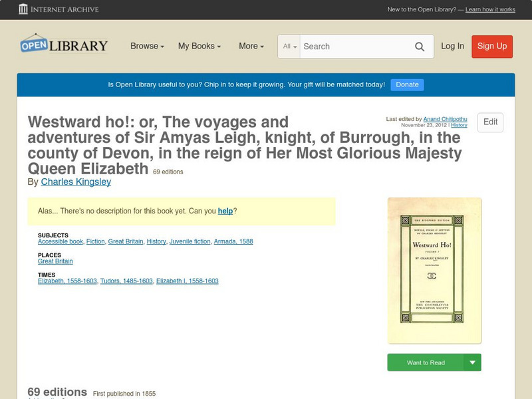Open the Want to Read dropdown arrow
This screenshot has width=532, height=399.
(x=472, y=362)
